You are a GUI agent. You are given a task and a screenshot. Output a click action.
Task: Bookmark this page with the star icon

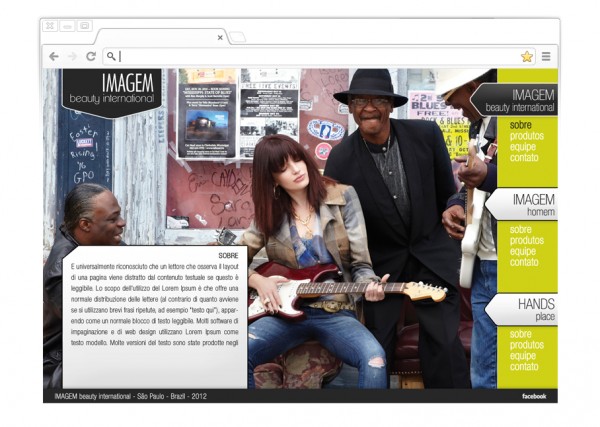527,57
